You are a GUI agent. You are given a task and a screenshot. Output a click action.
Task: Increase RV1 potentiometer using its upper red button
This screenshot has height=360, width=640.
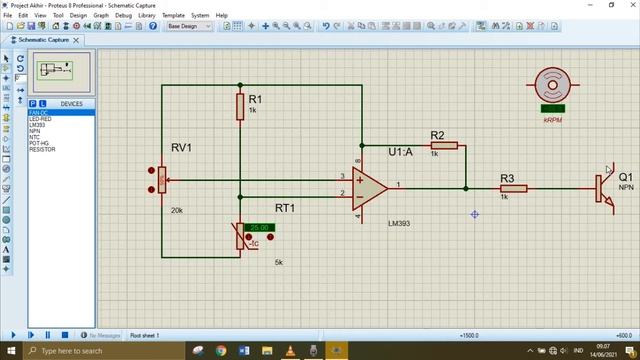[x=151, y=170]
